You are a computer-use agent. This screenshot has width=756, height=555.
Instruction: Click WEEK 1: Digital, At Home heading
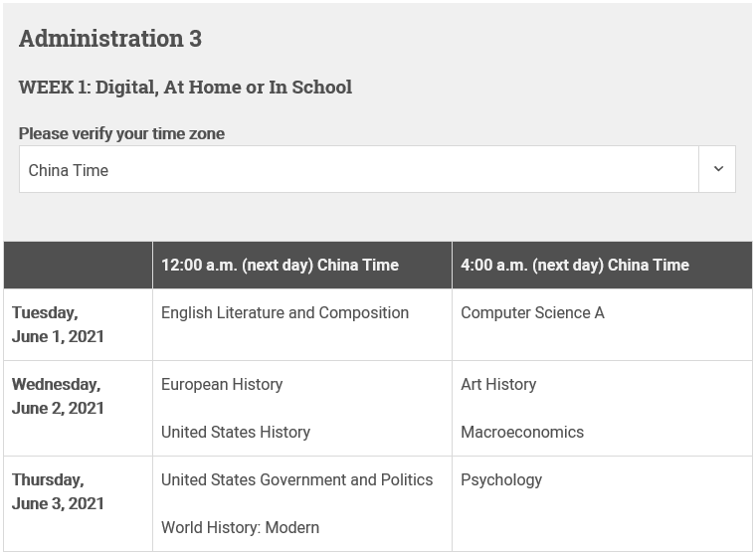(185, 88)
